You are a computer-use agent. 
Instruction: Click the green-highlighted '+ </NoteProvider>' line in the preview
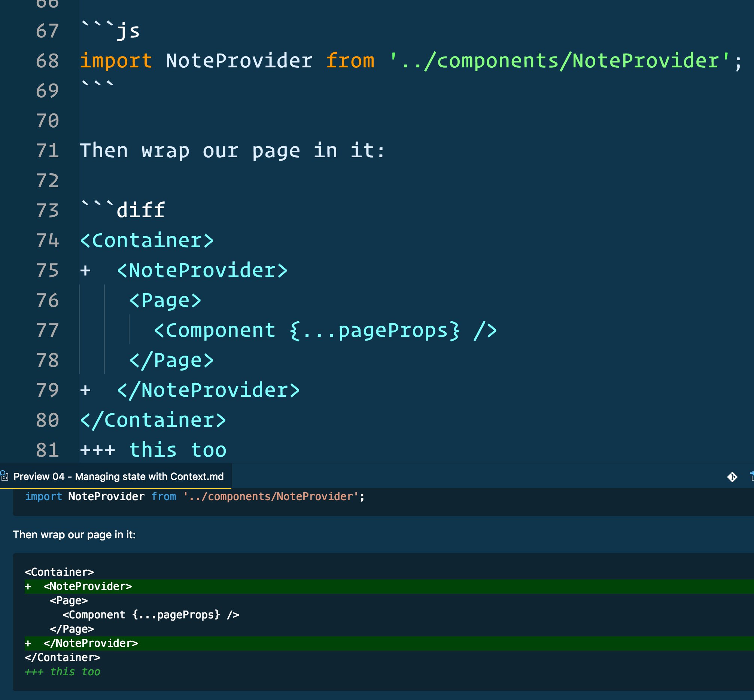tap(389, 643)
